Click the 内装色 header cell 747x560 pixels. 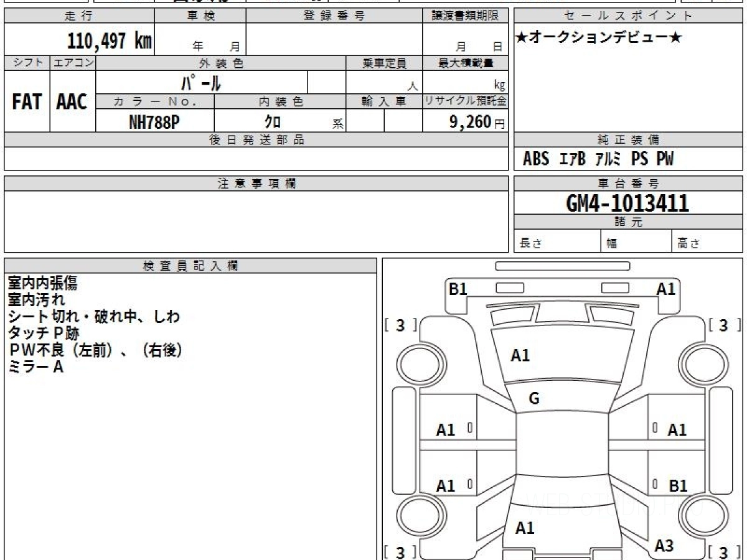pyautogui.click(x=280, y=101)
